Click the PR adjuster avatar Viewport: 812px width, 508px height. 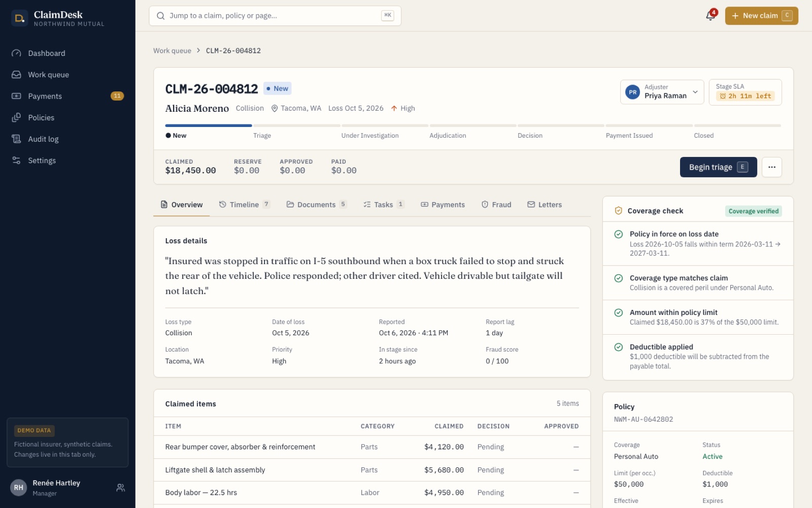tap(632, 92)
